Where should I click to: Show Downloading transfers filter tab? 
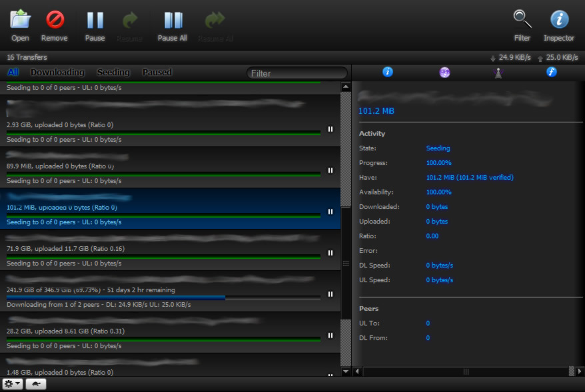[x=57, y=73]
